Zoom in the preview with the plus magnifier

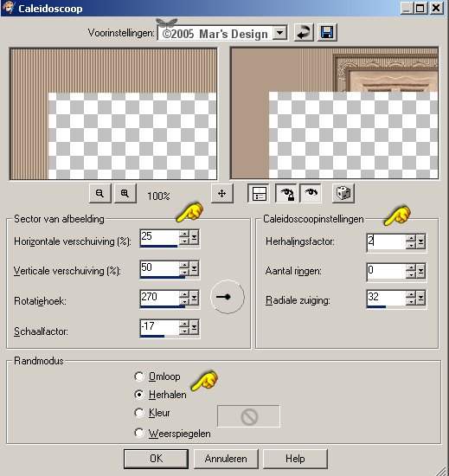[125, 193]
